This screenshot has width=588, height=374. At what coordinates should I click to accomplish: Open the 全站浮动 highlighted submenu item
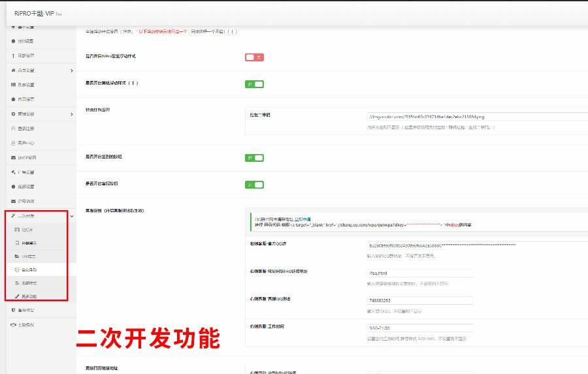pos(29,269)
